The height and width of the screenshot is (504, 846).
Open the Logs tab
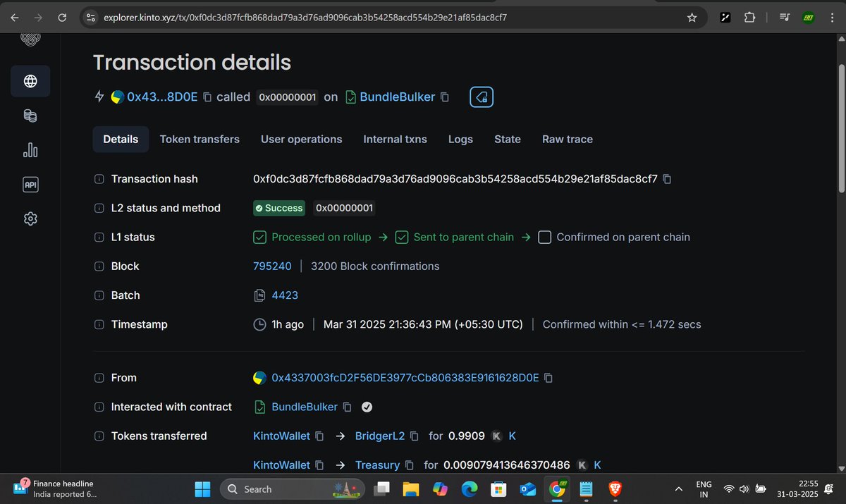click(460, 139)
